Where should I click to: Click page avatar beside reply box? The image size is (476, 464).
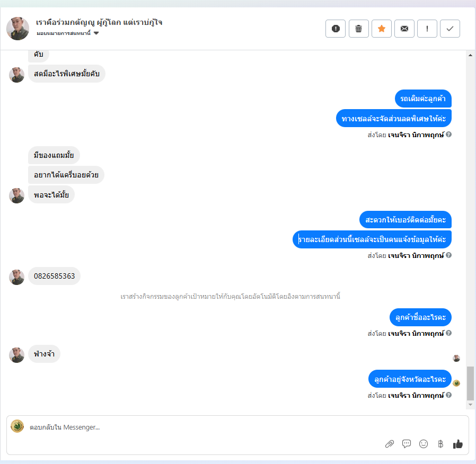pyautogui.click(x=17, y=426)
